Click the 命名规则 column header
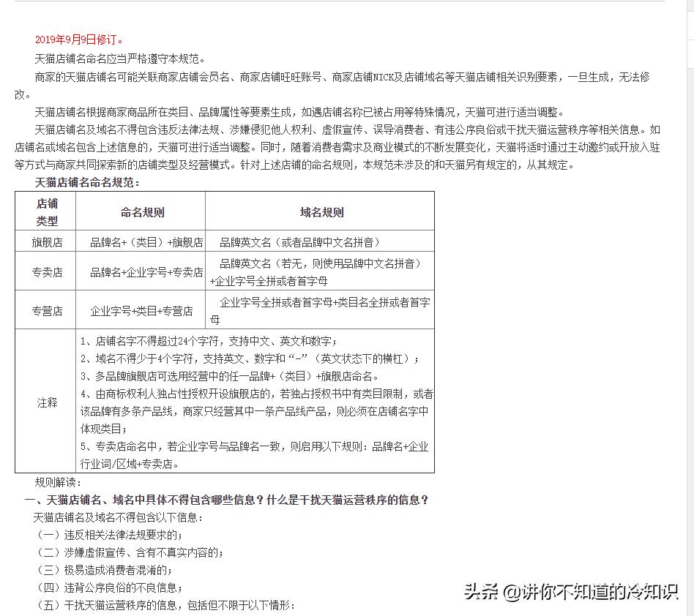Image resolution: width=694 pixels, height=616 pixels. click(141, 212)
